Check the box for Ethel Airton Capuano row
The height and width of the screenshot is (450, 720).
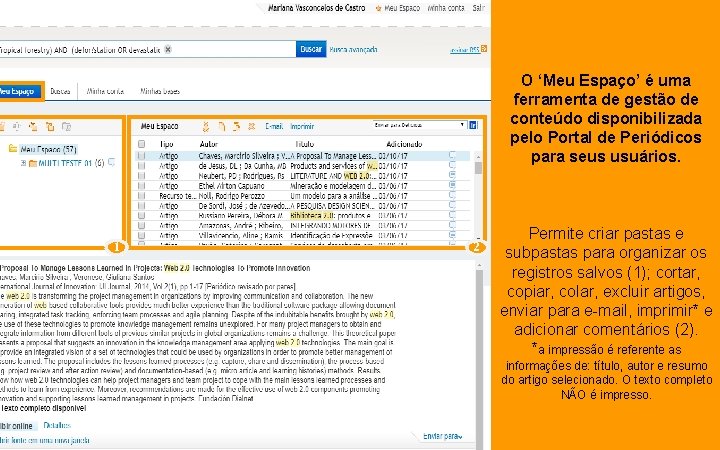point(141,186)
